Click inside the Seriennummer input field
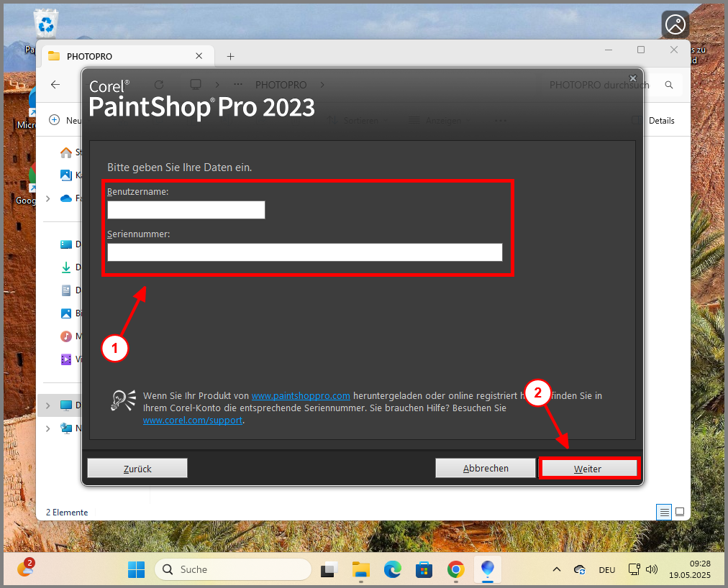Screen dimensions: 728x588 [x=305, y=252]
